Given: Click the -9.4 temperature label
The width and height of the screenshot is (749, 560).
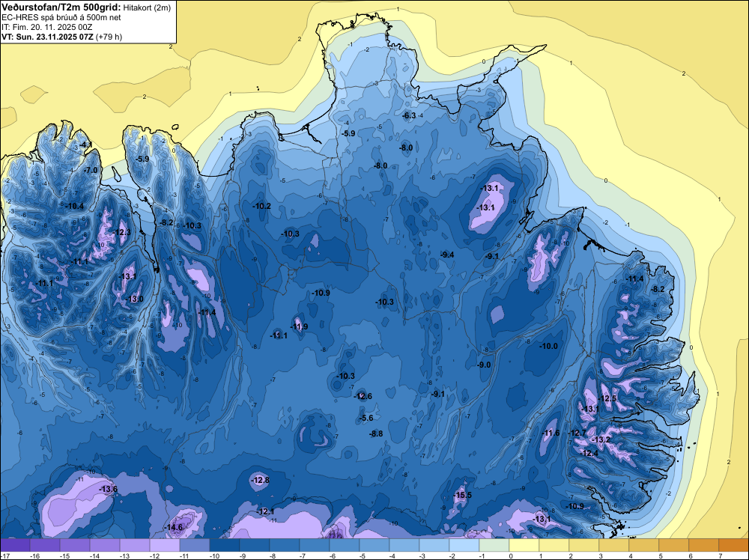Looking at the screenshot, I should coord(447,255).
